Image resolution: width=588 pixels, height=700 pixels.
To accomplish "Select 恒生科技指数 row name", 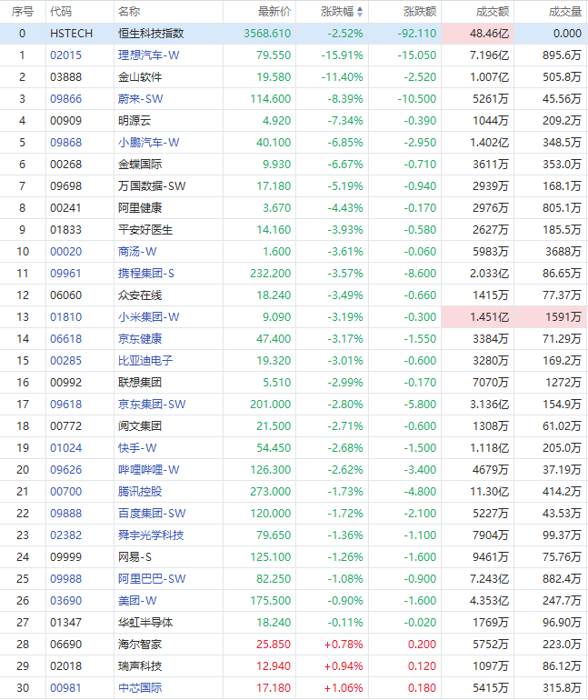I will tap(151, 34).
